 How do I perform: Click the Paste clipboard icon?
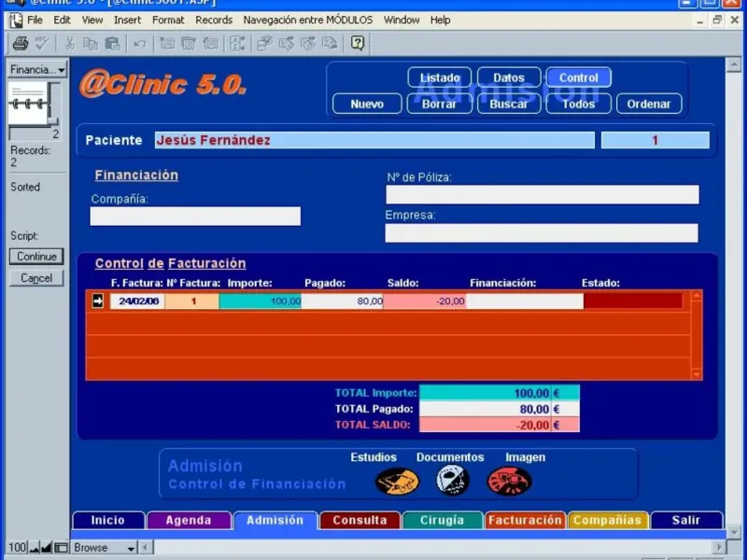tap(112, 44)
